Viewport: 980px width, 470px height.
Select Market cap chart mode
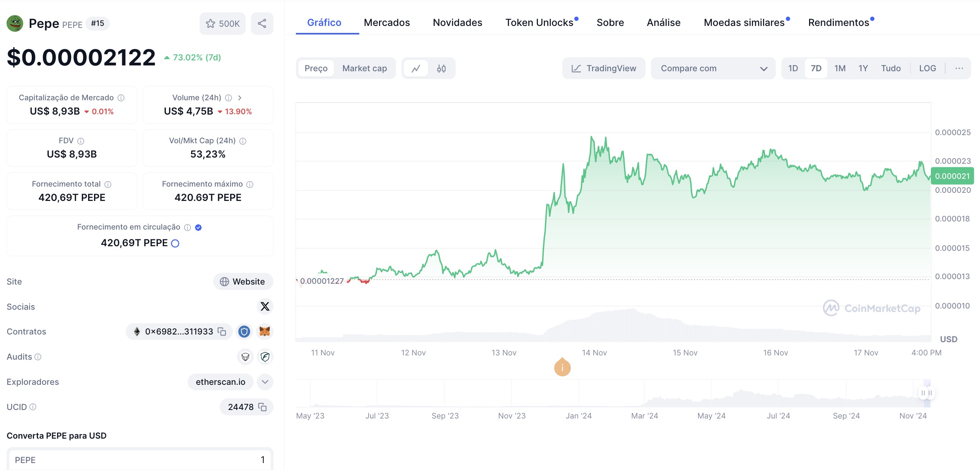(x=365, y=69)
